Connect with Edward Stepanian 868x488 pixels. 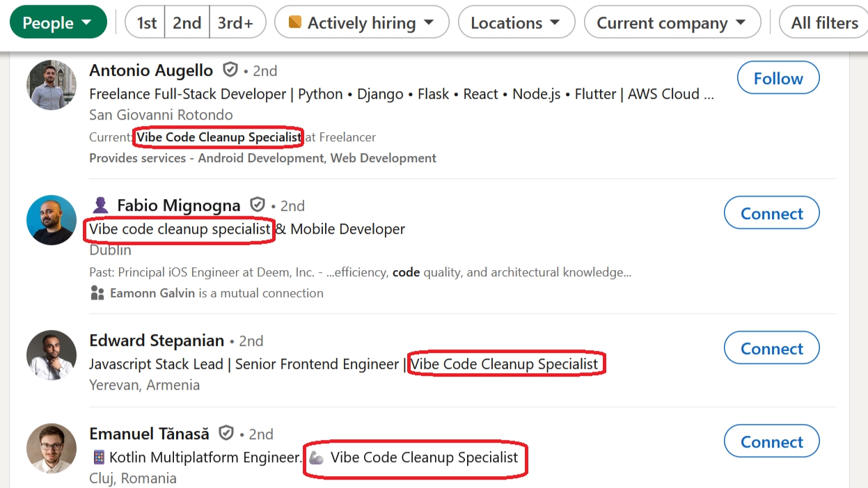click(x=771, y=349)
